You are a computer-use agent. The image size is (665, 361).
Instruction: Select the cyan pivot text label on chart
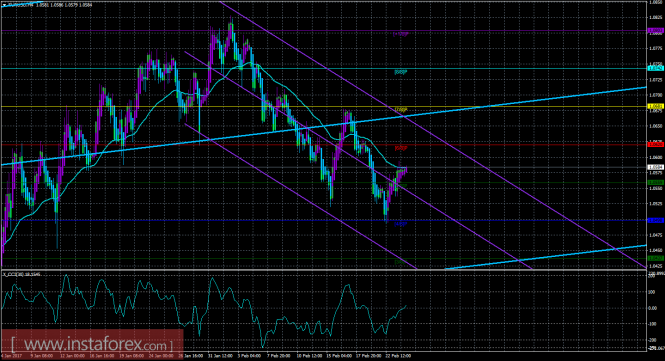[x=400, y=73]
